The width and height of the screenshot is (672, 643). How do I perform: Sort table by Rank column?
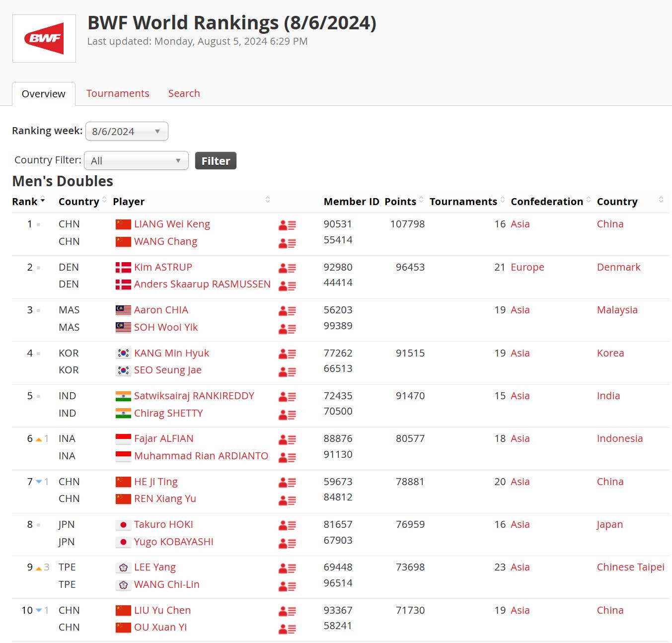(28, 202)
